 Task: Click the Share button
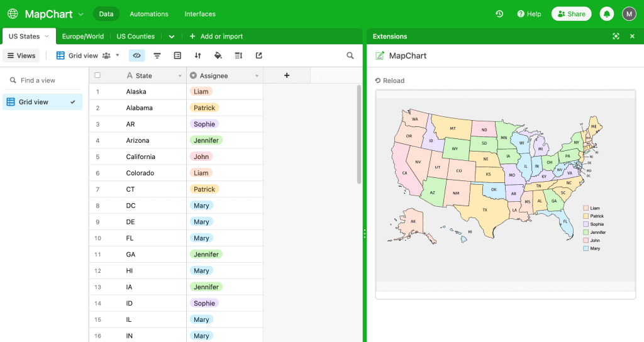571,14
